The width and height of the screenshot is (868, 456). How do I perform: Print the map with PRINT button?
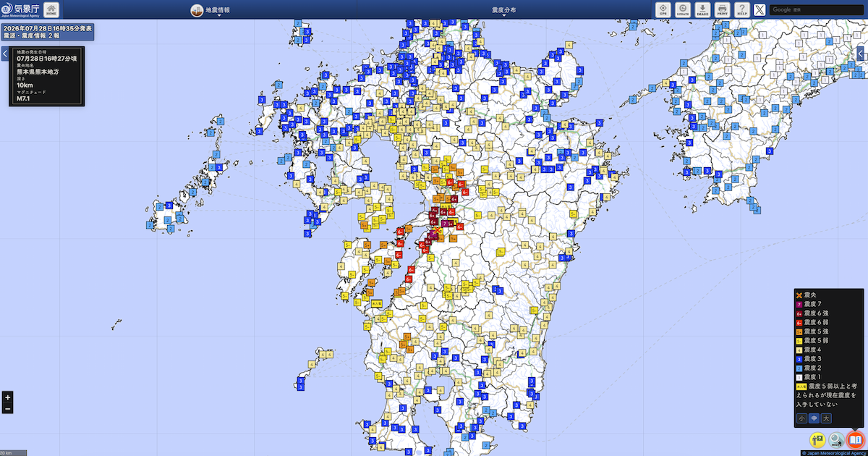[721, 10]
